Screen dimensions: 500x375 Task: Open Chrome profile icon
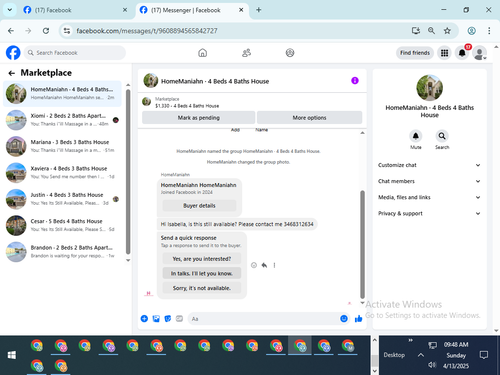pyautogui.click(x=471, y=31)
